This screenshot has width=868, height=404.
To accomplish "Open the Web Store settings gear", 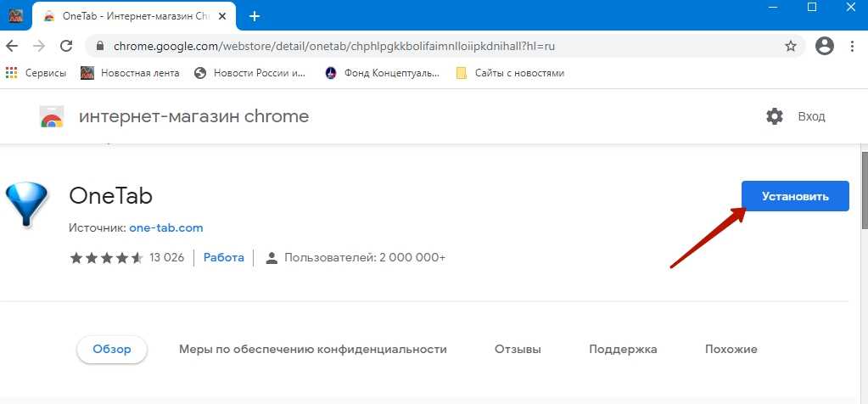I will (x=774, y=116).
